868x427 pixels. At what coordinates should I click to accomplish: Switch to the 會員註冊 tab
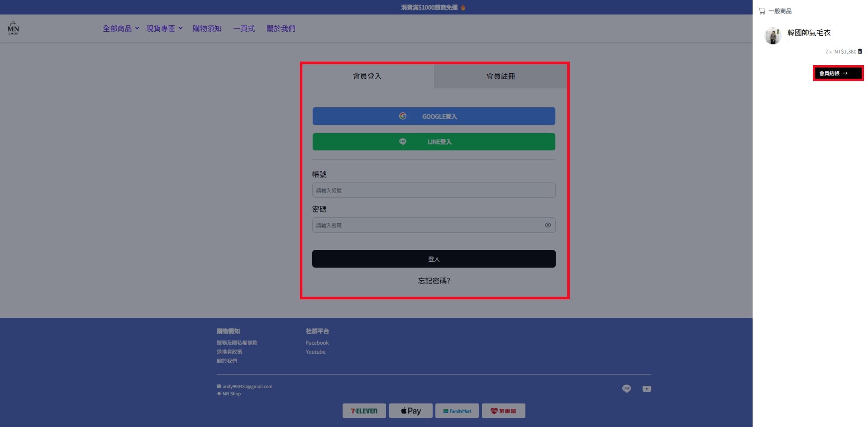click(x=501, y=76)
